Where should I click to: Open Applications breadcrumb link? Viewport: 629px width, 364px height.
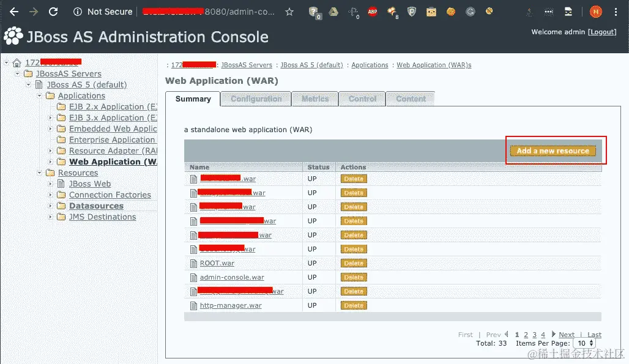(370, 65)
